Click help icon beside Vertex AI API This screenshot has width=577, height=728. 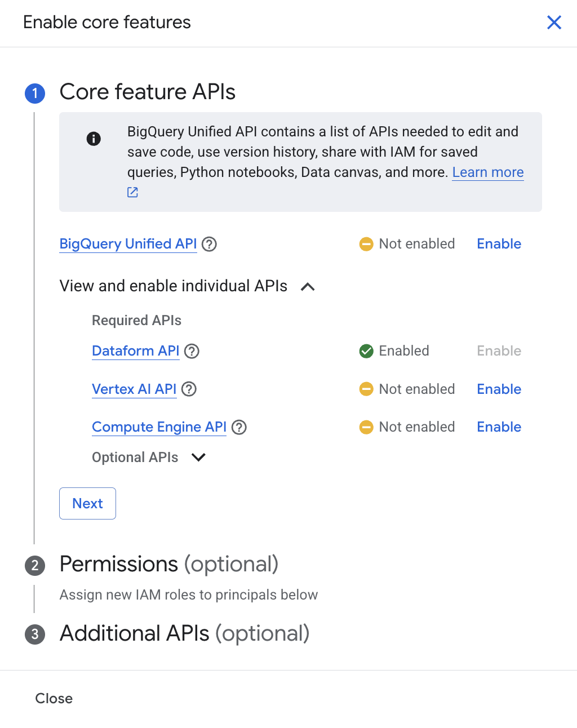pos(189,389)
